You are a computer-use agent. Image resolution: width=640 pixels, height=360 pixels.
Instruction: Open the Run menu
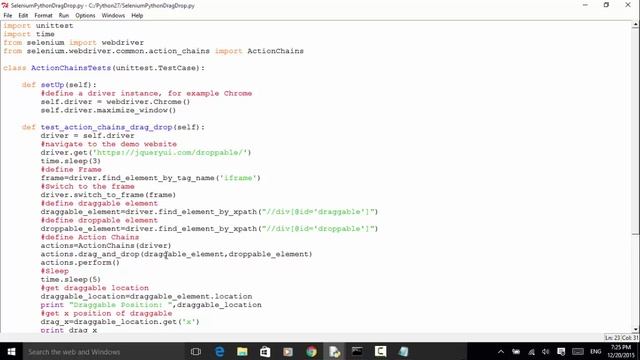[64, 16]
